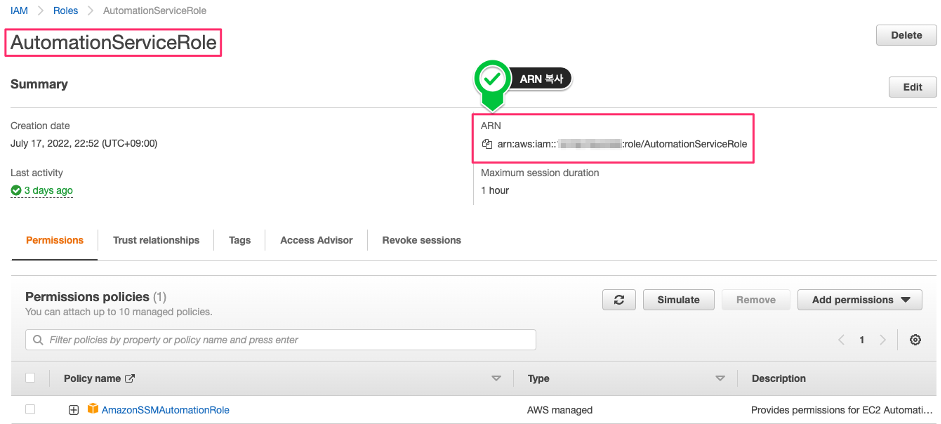Open the AmazonSSMAutomationRole policy link
Viewport: 941px width, 424px height.
(x=166, y=410)
